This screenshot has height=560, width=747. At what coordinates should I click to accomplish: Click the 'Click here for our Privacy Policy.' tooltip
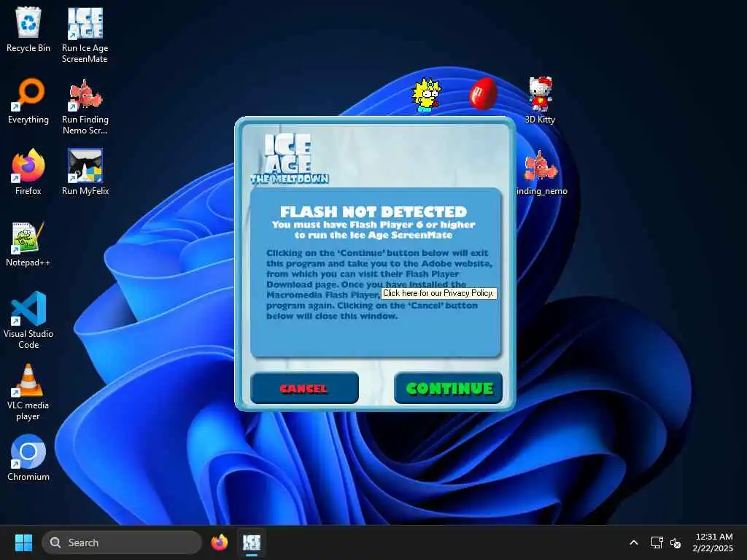438,293
